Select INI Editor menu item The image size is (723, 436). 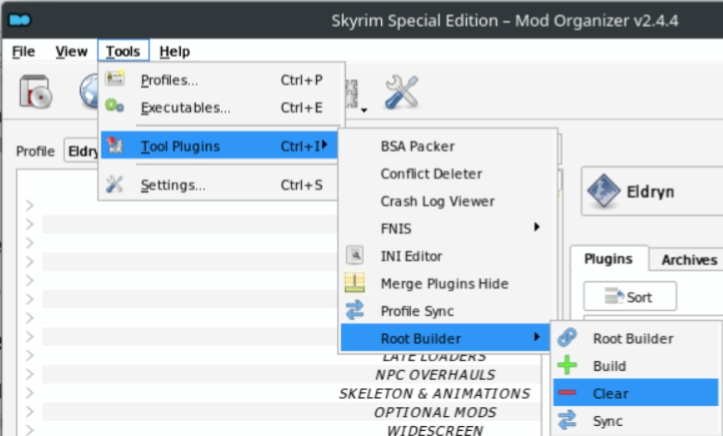(x=447, y=256)
